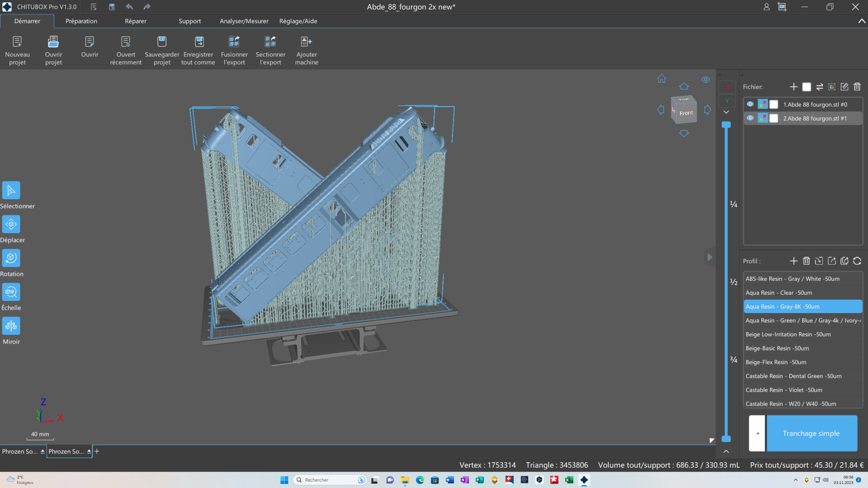Image resolution: width=868 pixels, height=488 pixels.
Task: Select the Rotation tool icon
Action: pos(11,258)
